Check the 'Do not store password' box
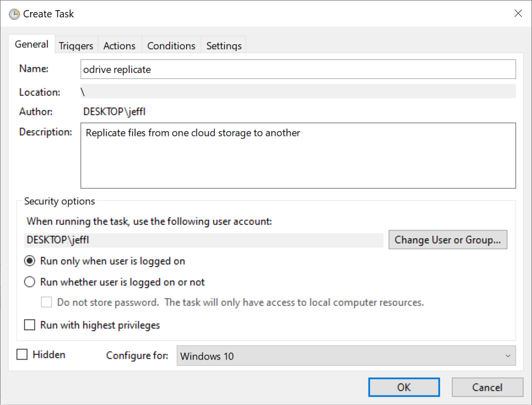The width and height of the screenshot is (532, 405). pos(47,303)
